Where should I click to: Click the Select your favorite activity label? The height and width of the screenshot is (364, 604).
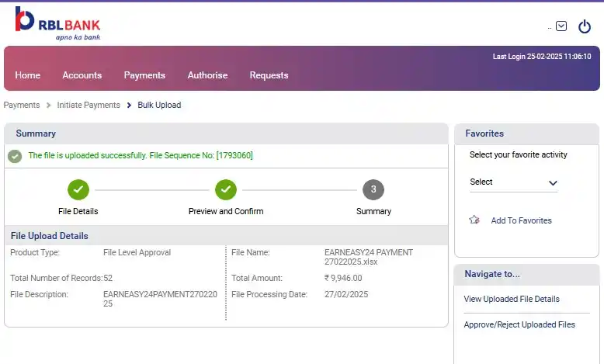(518, 154)
